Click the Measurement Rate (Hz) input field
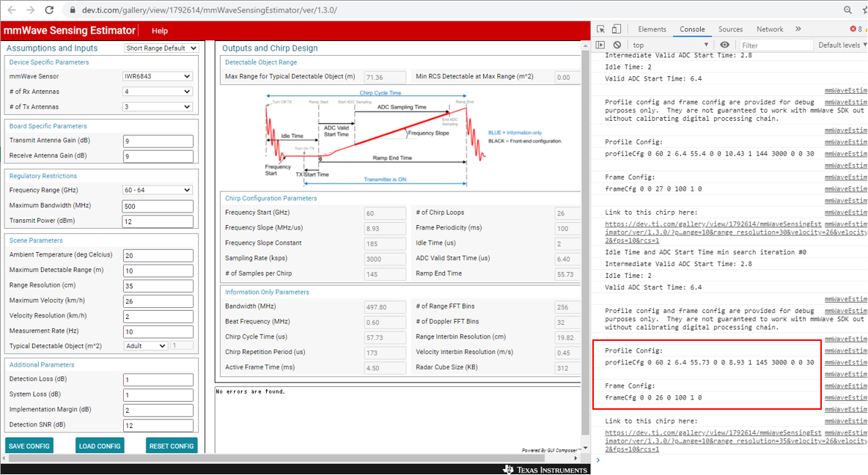The height and width of the screenshot is (475, 868). pos(158,331)
